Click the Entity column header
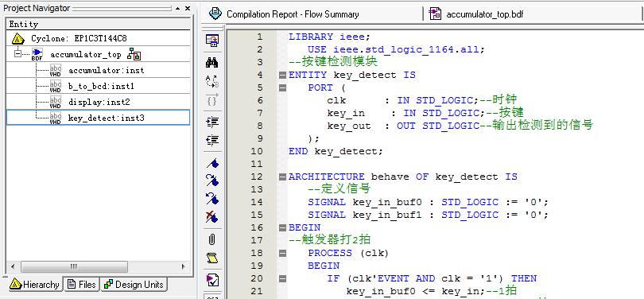This screenshot has width=644, height=299. [98, 24]
